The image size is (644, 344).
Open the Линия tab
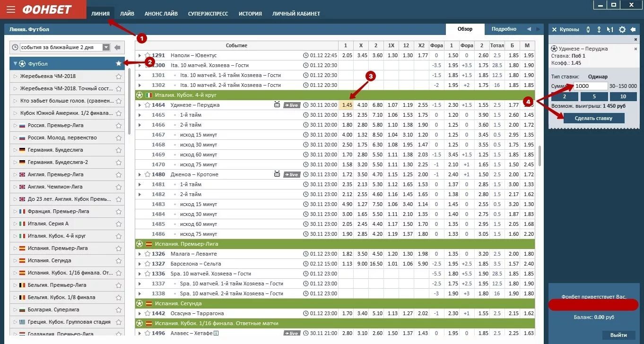pos(100,14)
